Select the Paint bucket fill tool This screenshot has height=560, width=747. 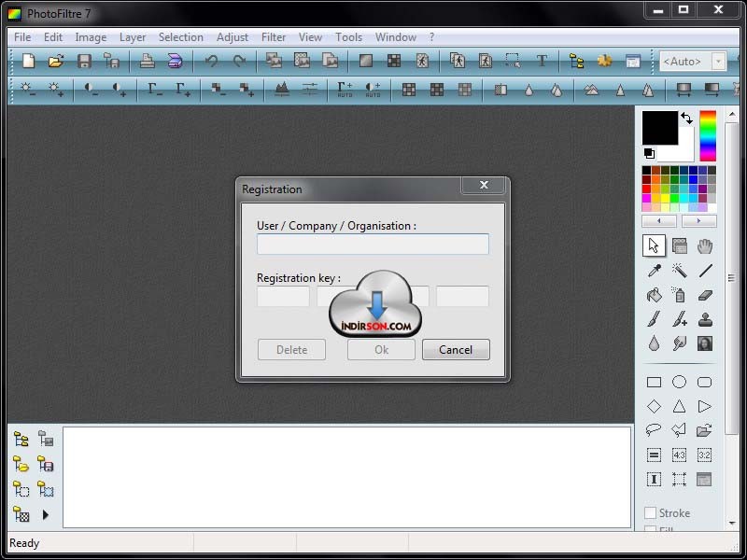click(655, 295)
